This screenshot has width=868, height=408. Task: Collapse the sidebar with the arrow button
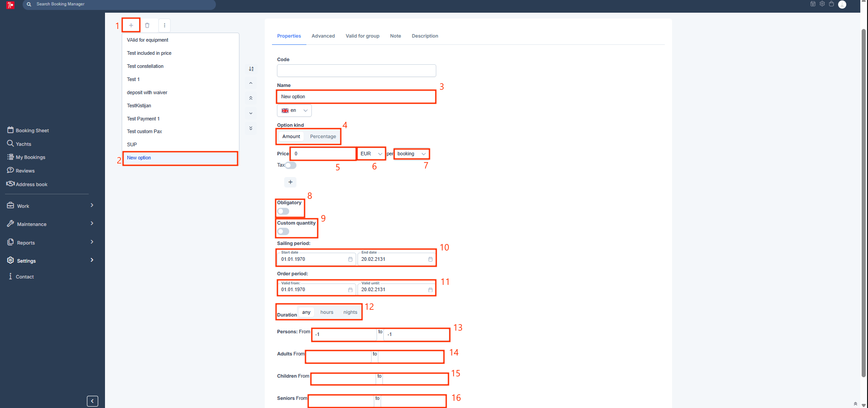[92, 401]
